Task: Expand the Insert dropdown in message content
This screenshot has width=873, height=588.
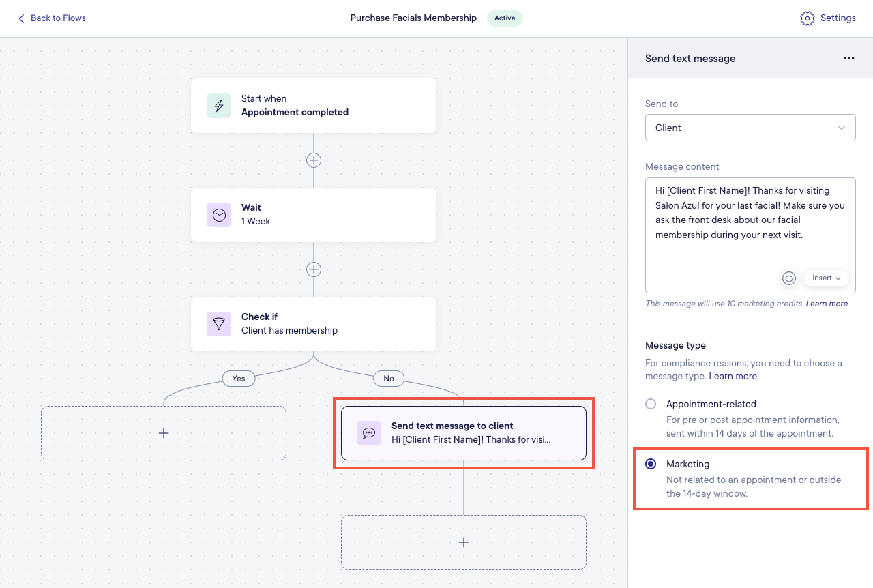Action: (826, 278)
